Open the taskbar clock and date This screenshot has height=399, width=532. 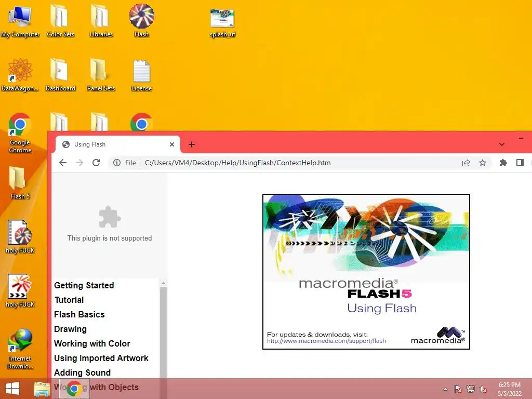[x=509, y=389]
